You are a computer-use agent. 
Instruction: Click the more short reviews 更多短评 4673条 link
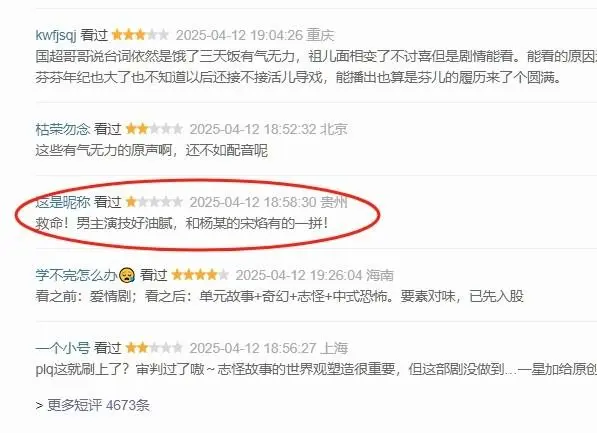coord(93,405)
